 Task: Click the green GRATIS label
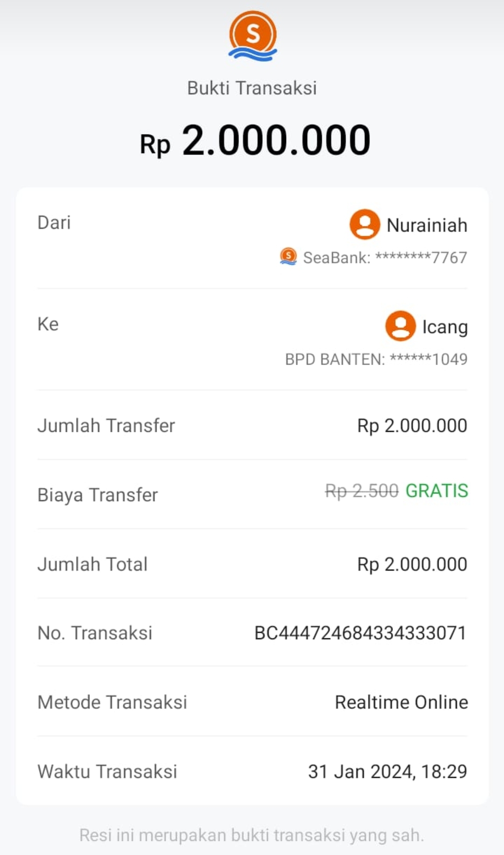436,491
